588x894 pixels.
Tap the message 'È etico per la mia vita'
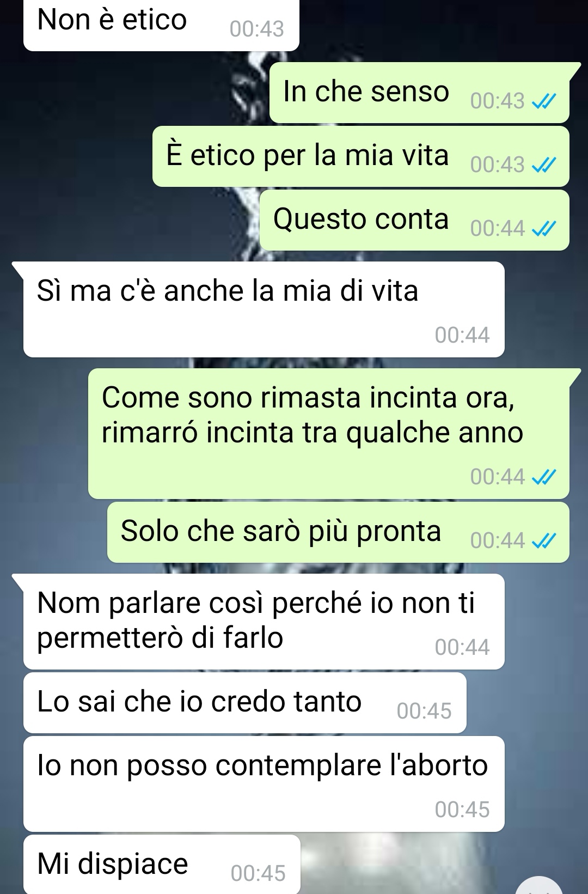tap(361, 156)
